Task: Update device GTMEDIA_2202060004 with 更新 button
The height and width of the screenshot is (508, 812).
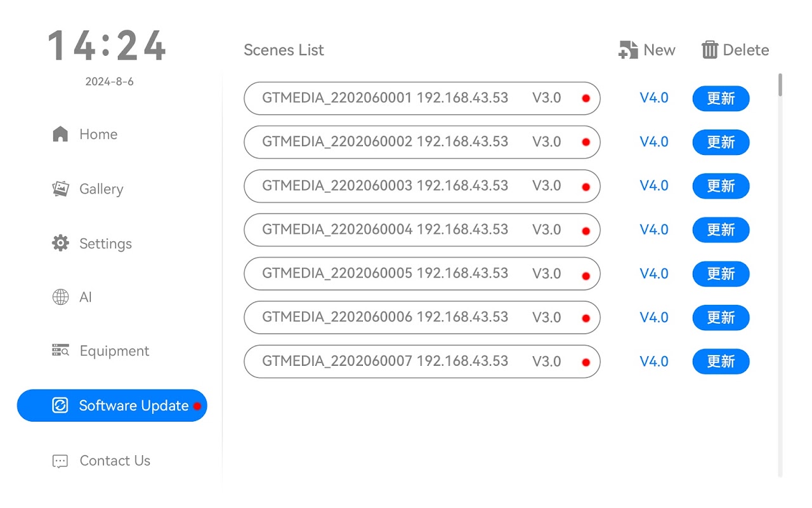Action: (721, 230)
